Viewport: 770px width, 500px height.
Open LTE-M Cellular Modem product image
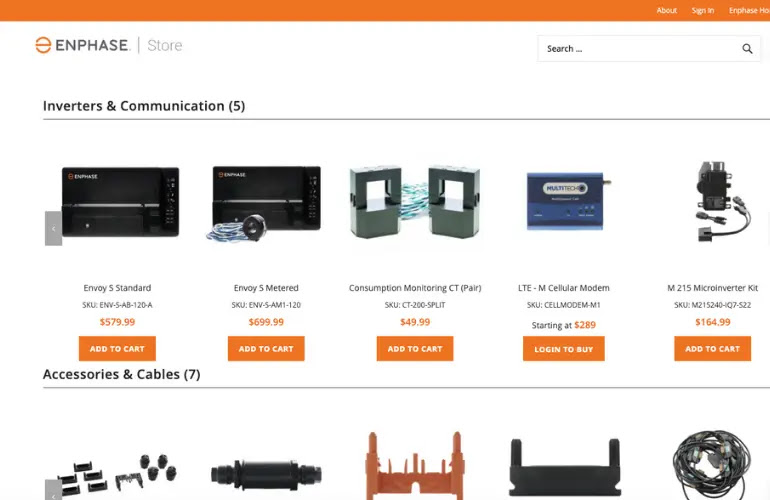(569, 201)
